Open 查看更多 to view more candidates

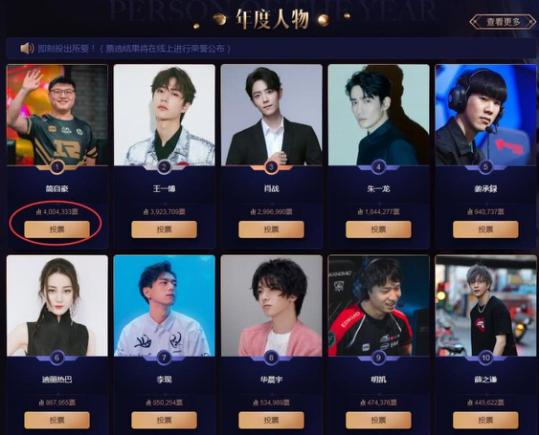click(x=503, y=22)
